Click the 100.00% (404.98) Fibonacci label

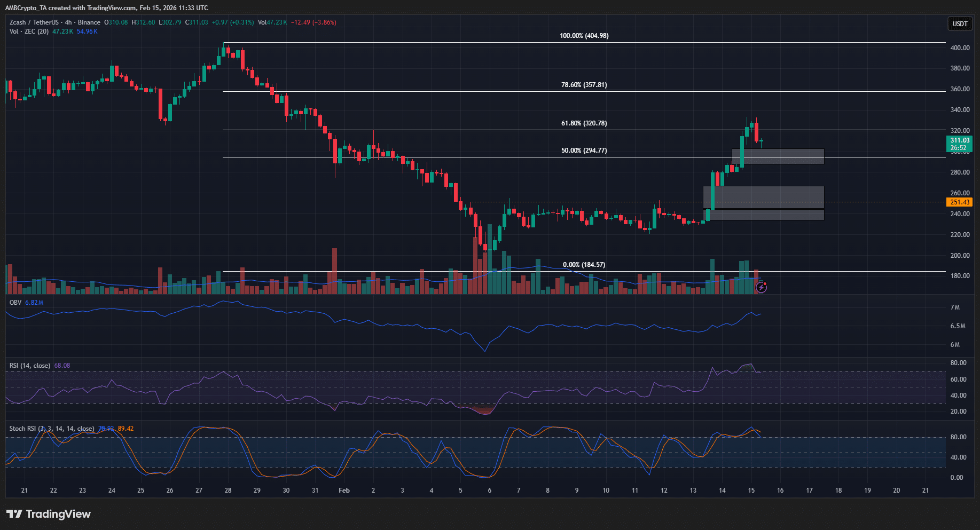point(584,35)
